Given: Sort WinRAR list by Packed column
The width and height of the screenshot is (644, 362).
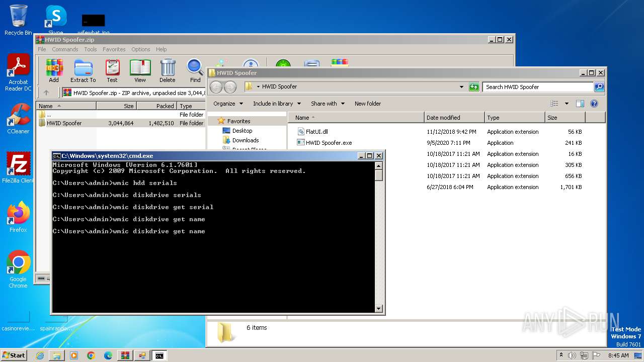Looking at the screenshot, I should click(156, 106).
